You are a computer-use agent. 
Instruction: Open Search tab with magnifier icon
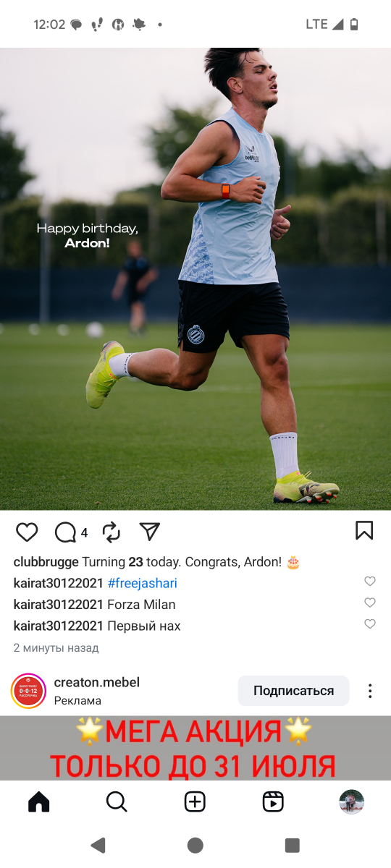[117, 801]
